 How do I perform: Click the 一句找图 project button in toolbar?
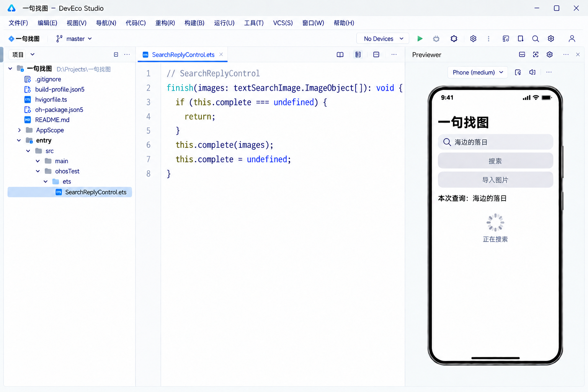click(24, 39)
